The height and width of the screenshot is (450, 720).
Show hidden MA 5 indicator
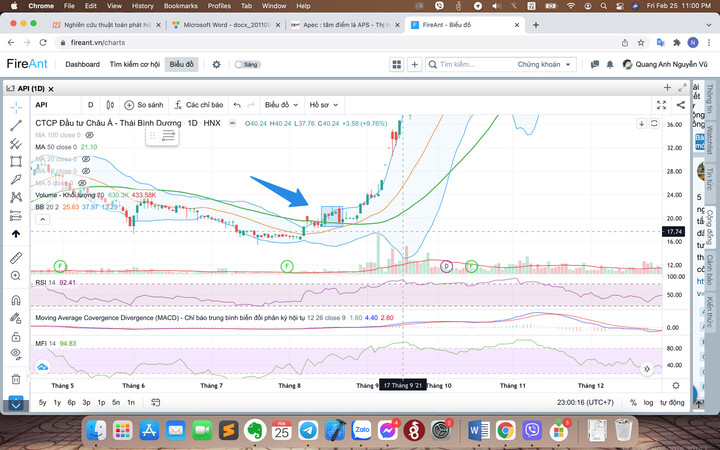[82, 183]
